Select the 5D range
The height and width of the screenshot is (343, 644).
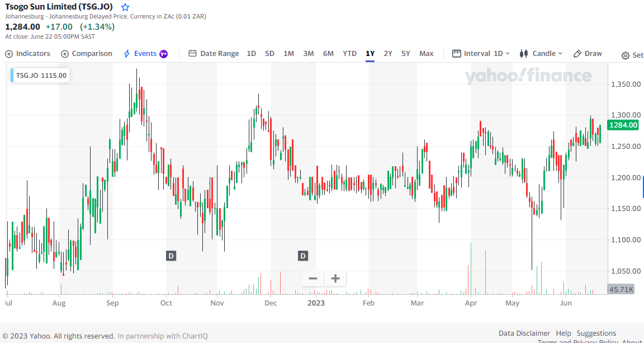pyautogui.click(x=269, y=54)
